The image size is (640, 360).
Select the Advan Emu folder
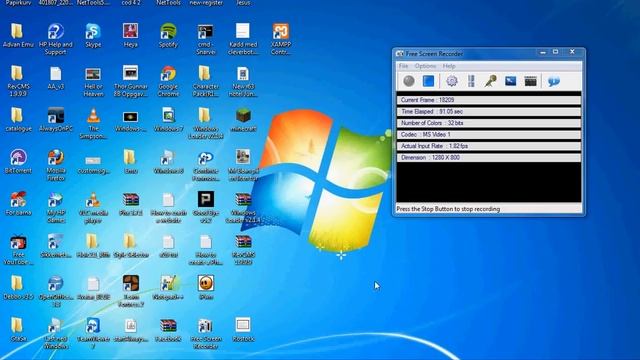[18, 36]
